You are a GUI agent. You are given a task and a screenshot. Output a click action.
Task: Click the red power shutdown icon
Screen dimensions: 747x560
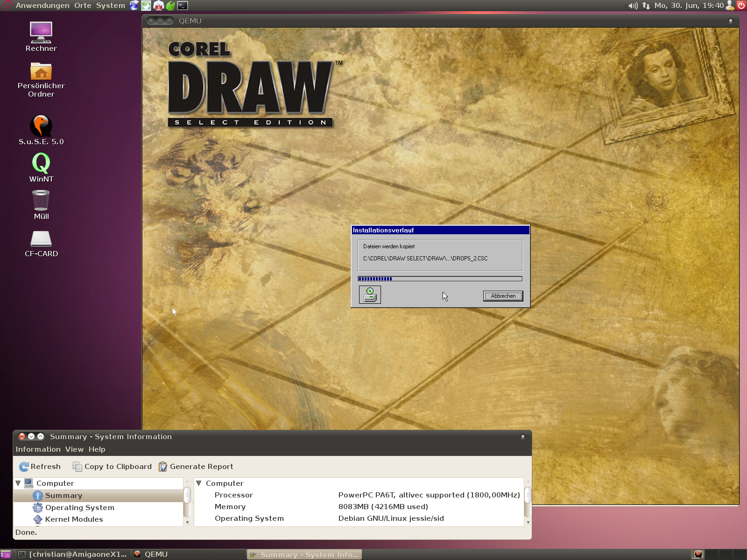pyautogui.click(x=741, y=6)
